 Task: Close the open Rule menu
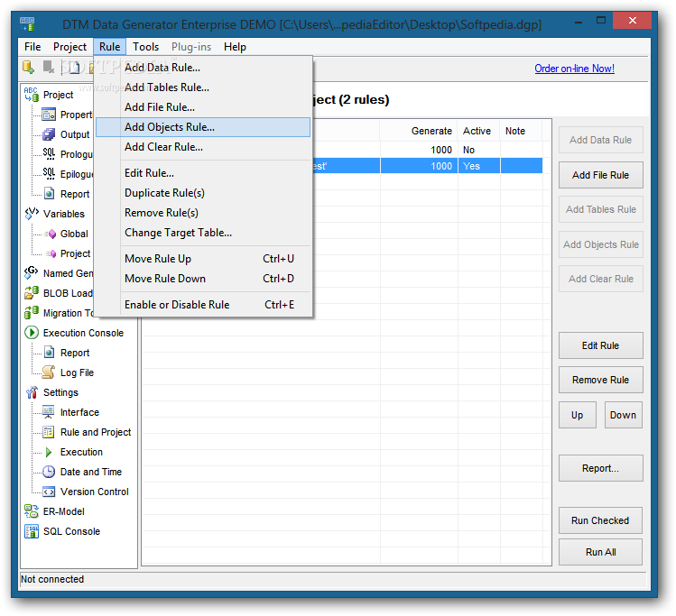(109, 47)
